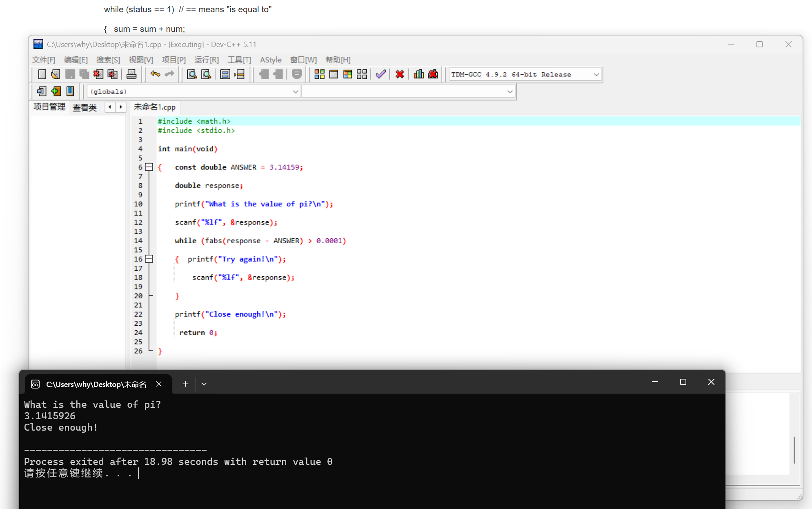Viewport: 812px width, 509px height.
Task: Click the Compile grid icon
Action: click(x=319, y=74)
